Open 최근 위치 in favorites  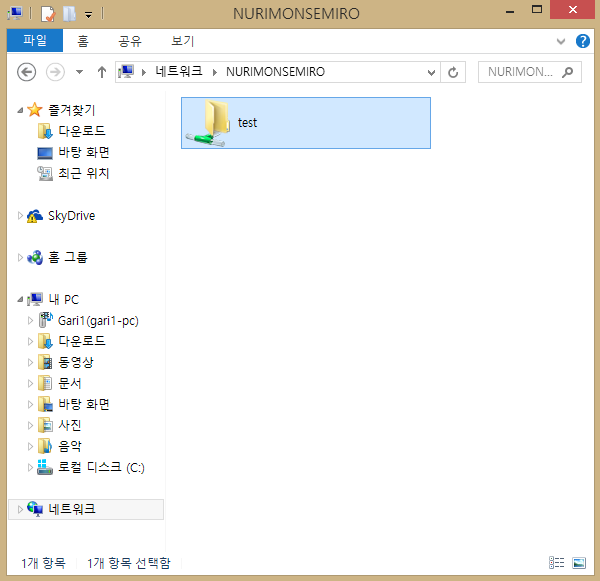click(x=73, y=173)
